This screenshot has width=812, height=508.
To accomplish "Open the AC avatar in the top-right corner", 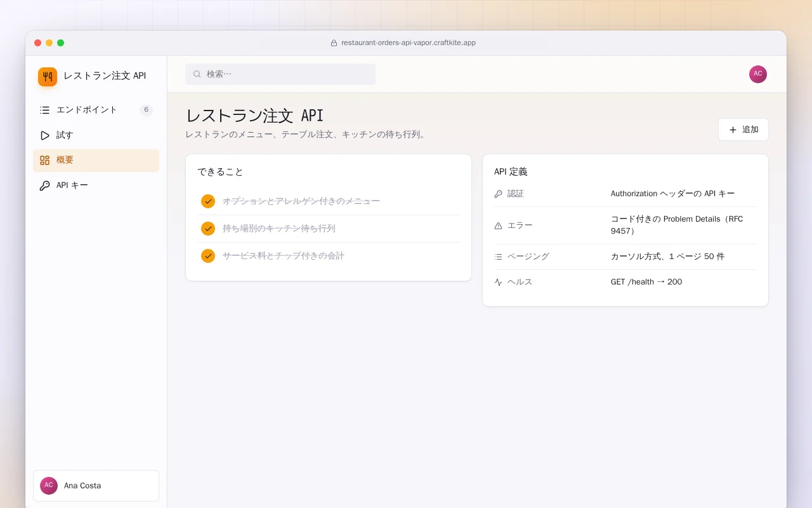I will [758, 74].
